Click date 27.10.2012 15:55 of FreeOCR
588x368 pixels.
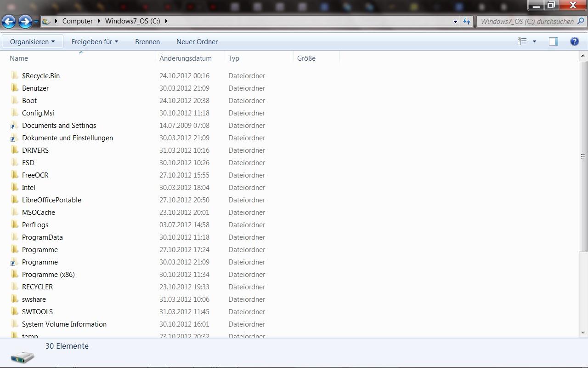point(184,175)
